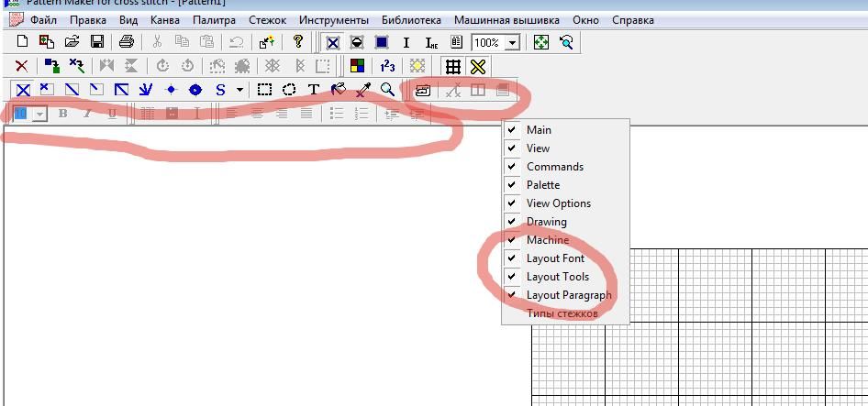This screenshot has height=406, width=868.
Task: Click the palette color squares icon
Action: tap(357, 66)
